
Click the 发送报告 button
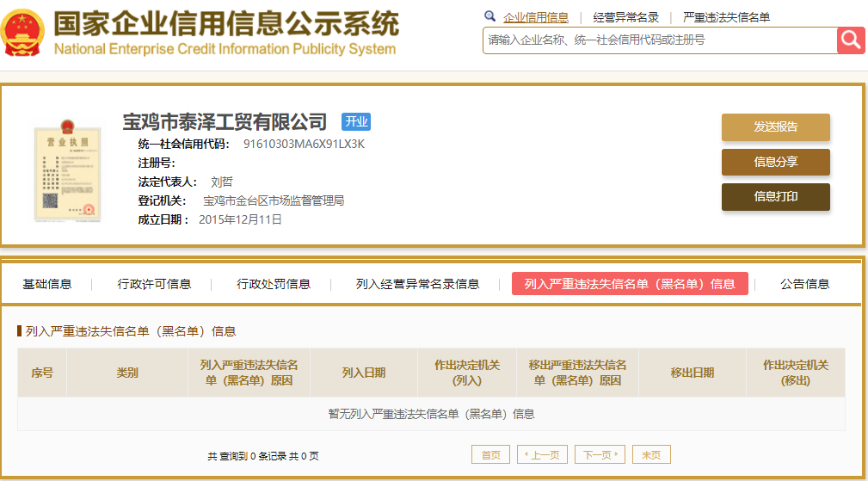click(776, 126)
